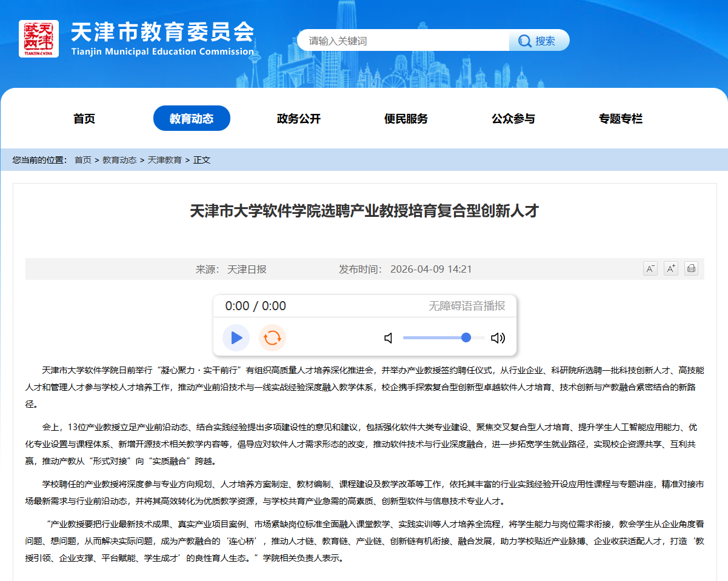This screenshot has width=728, height=581.
Task: Click the Tianjin government logo emblem
Action: point(39,39)
